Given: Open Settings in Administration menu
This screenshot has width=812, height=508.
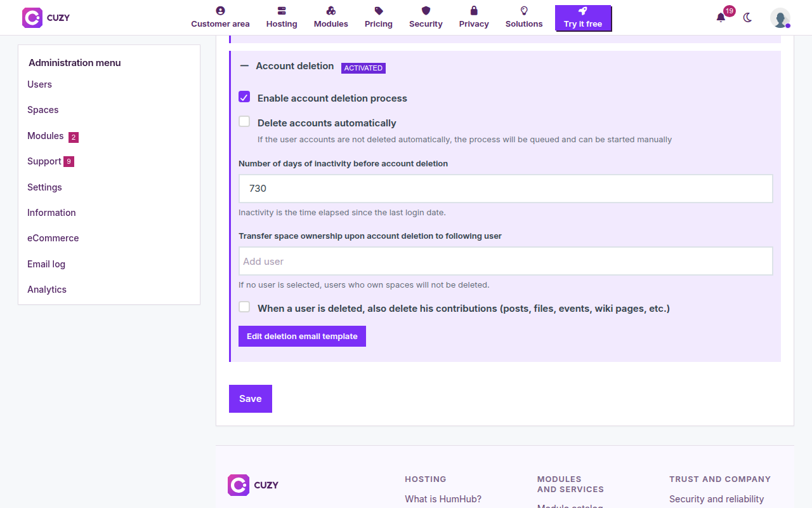Looking at the screenshot, I should coord(44,187).
